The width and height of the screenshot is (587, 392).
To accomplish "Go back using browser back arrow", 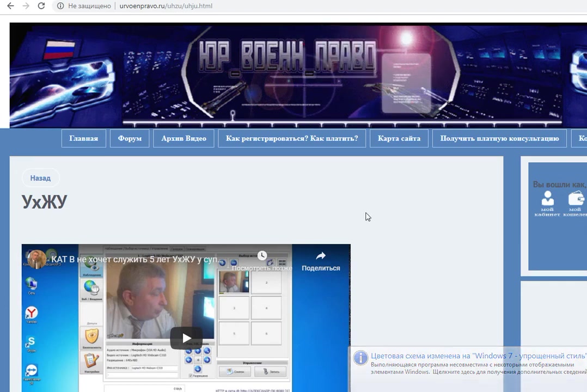I will coord(10,6).
